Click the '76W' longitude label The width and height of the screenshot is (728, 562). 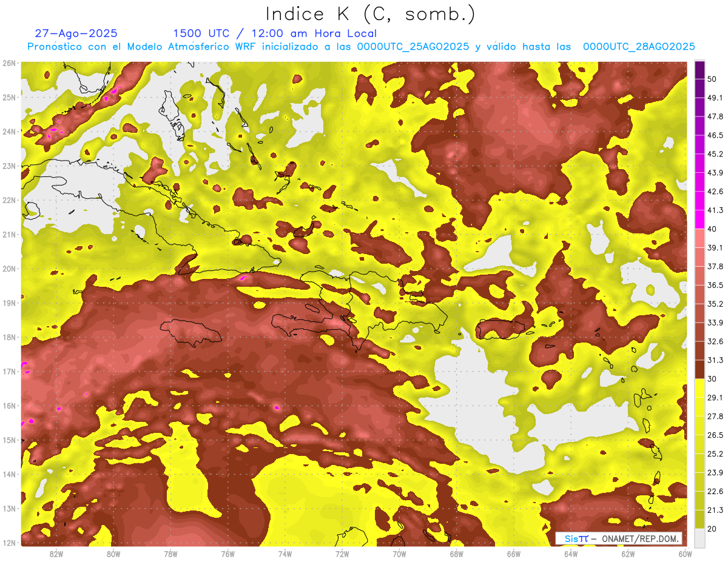[x=228, y=554]
